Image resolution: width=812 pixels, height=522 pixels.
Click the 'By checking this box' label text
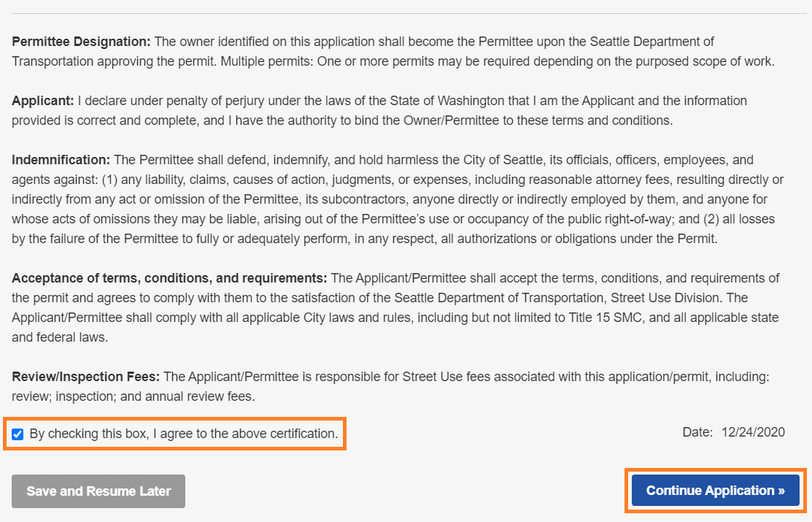point(183,434)
